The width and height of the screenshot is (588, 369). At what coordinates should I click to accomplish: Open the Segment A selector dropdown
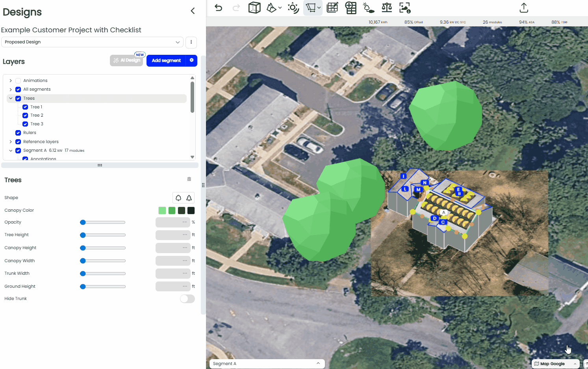[267, 364]
